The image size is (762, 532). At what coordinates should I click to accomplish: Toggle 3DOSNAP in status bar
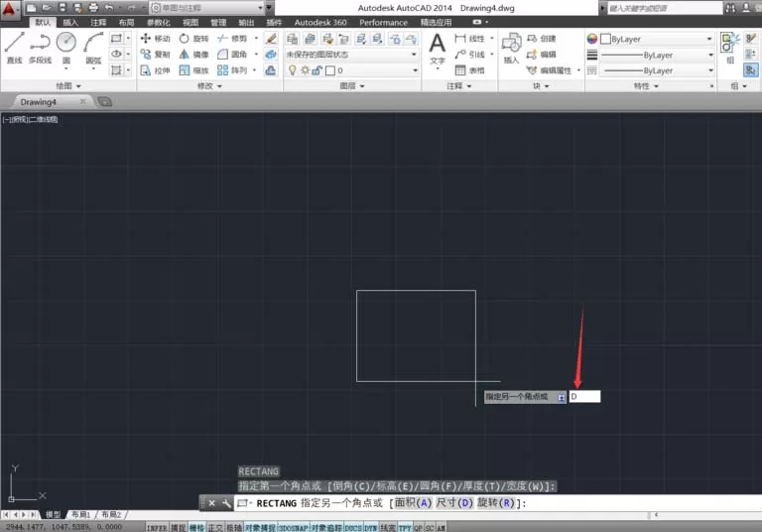pos(294,528)
